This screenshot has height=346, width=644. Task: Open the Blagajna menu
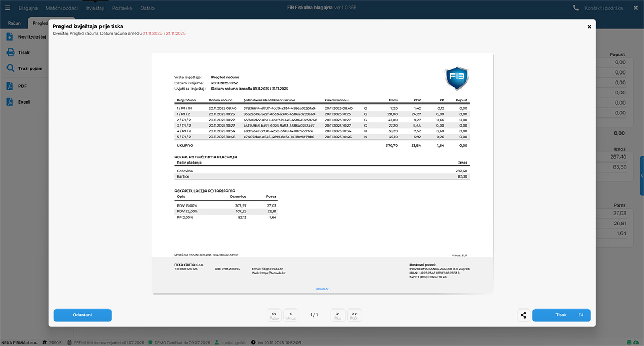coord(28,8)
